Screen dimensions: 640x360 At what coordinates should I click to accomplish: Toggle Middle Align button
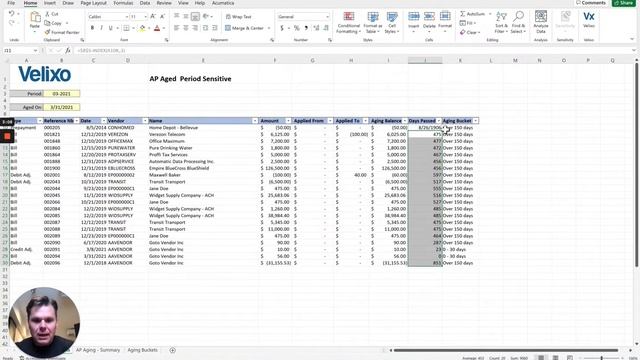tap(186, 16)
